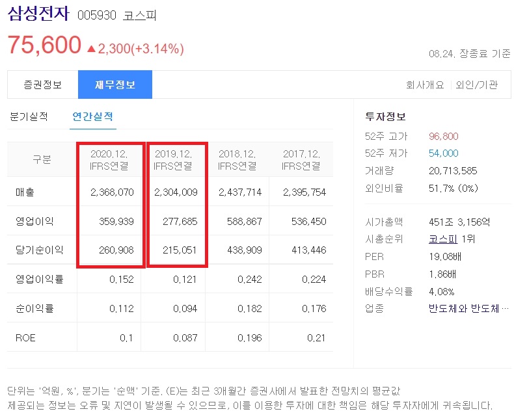
Task: Click the sales value 2,304,009
Action: pyautogui.click(x=176, y=192)
